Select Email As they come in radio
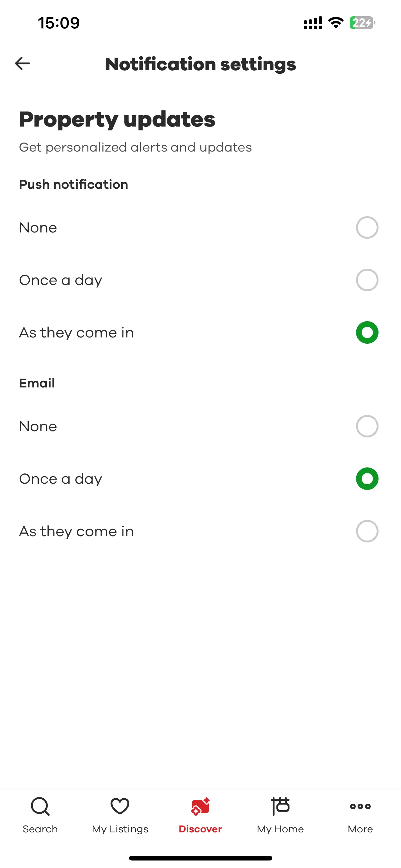Screen dimensions: 401x868 (x=367, y=531)
